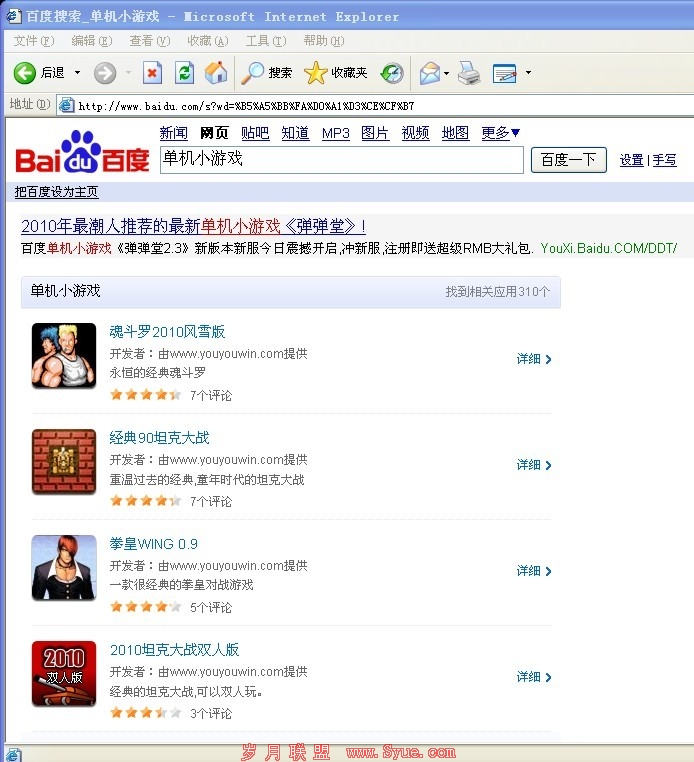Open the 经典90坦克大战 title link
Image resolution: width=694 pixels, height=762 pixels.
click(159, 438)
